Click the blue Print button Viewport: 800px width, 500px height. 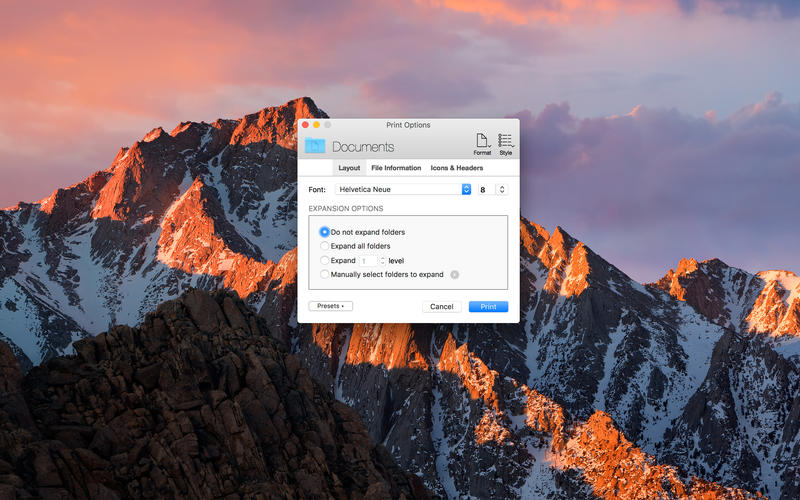click(488, 307)
